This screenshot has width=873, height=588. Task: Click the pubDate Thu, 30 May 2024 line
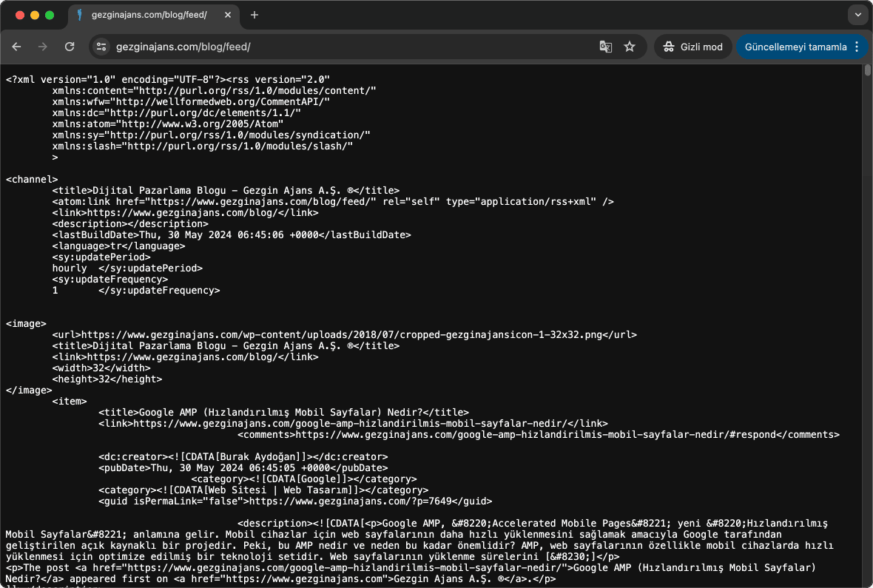[x=243, y=468]
